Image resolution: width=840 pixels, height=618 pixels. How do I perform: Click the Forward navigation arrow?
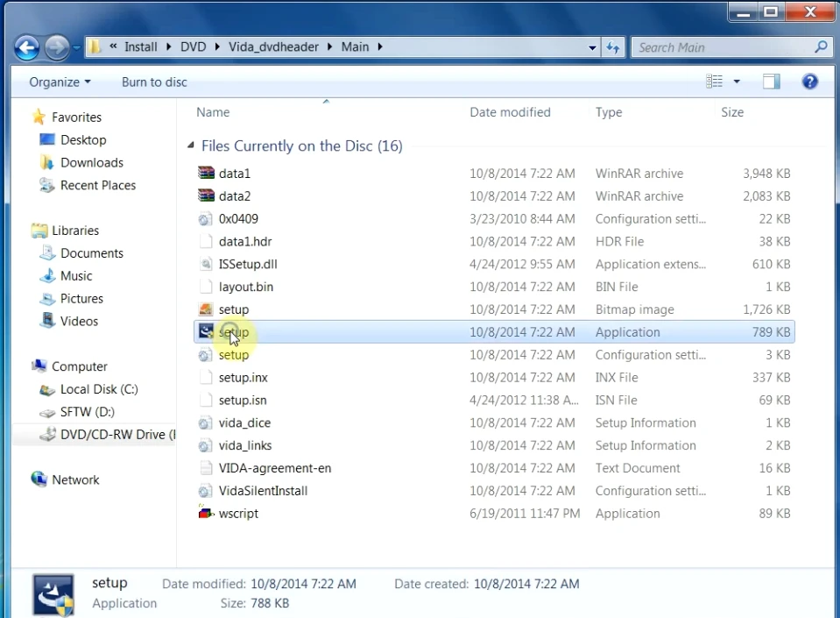57,47
